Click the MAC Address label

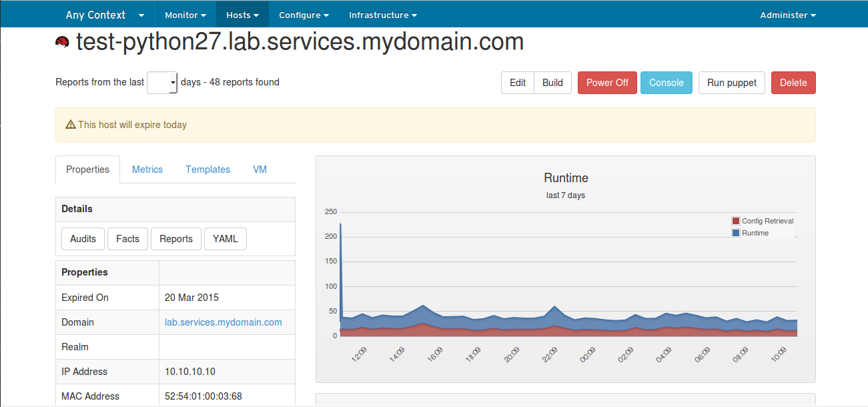click(x=90, y=396)
